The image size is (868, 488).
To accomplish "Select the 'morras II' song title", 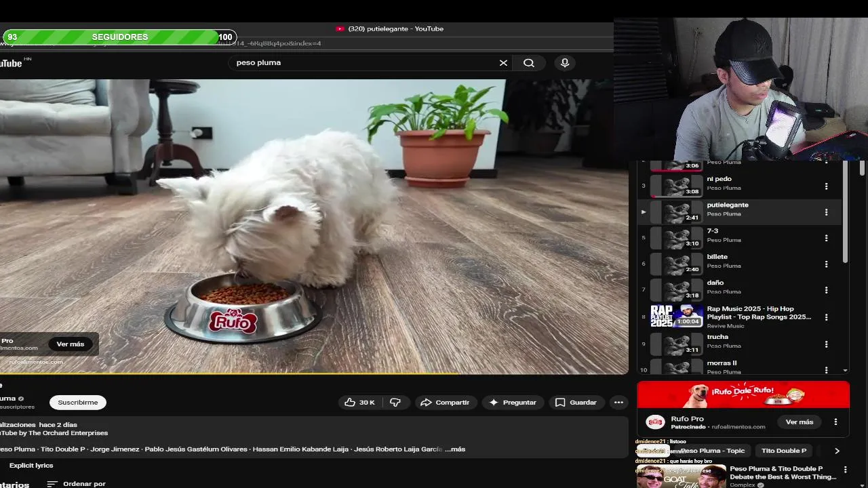I will click(x=722, y=363).
